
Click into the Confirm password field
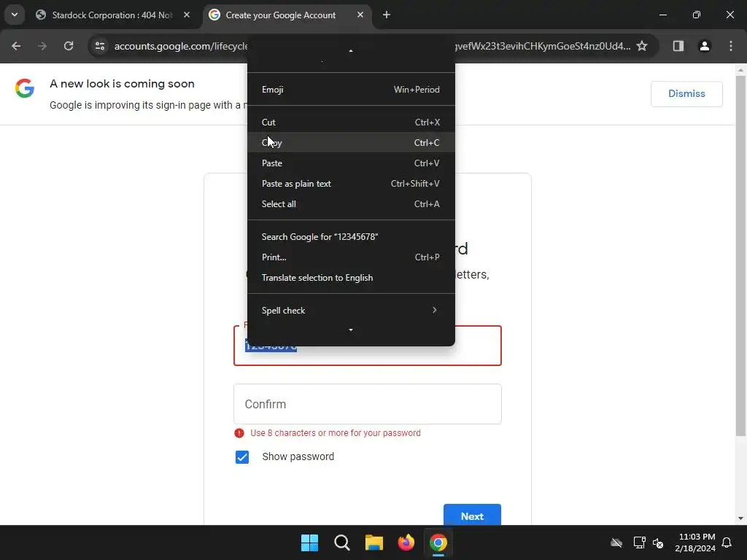(368, 404)
